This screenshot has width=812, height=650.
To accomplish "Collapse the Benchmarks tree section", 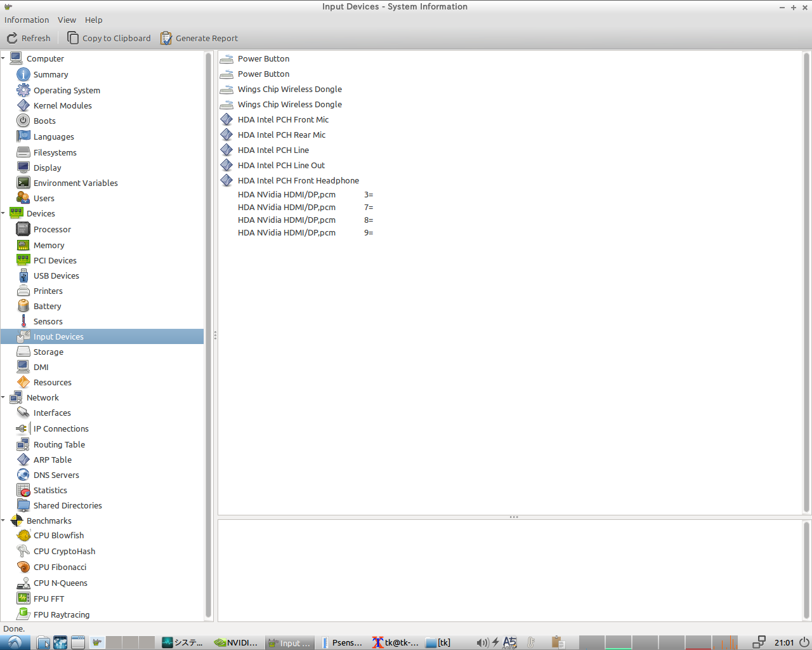I will click(3, 521).
